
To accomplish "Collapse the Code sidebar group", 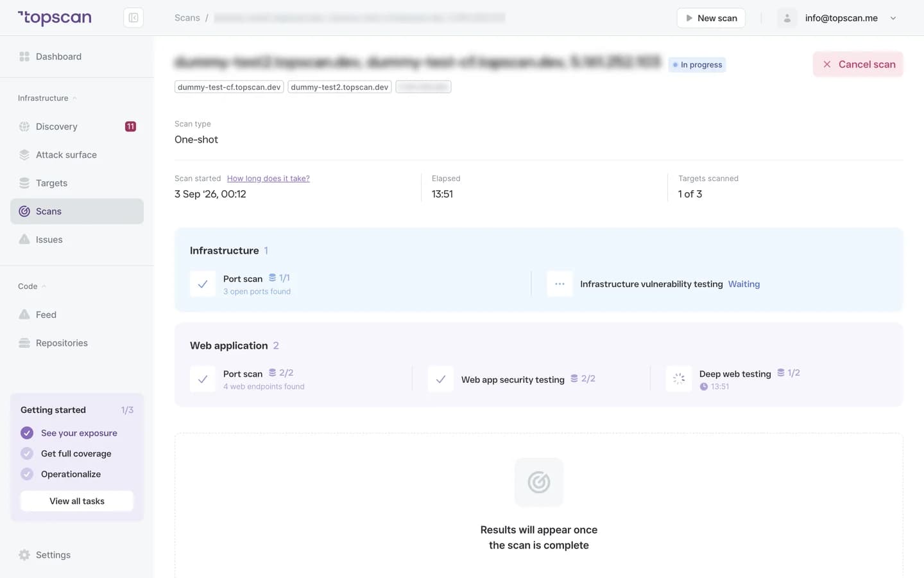I will point(32,286).
